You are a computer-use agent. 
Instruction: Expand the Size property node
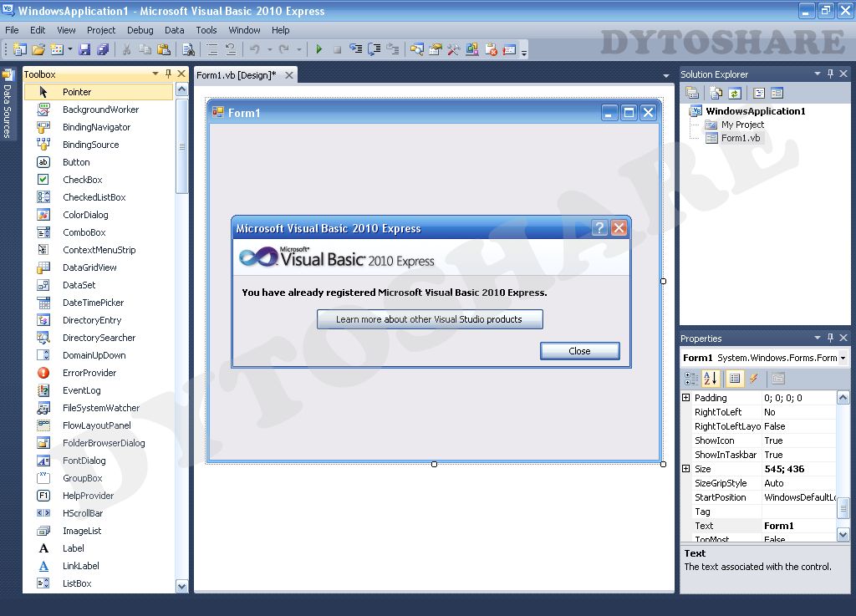point(686,469)
